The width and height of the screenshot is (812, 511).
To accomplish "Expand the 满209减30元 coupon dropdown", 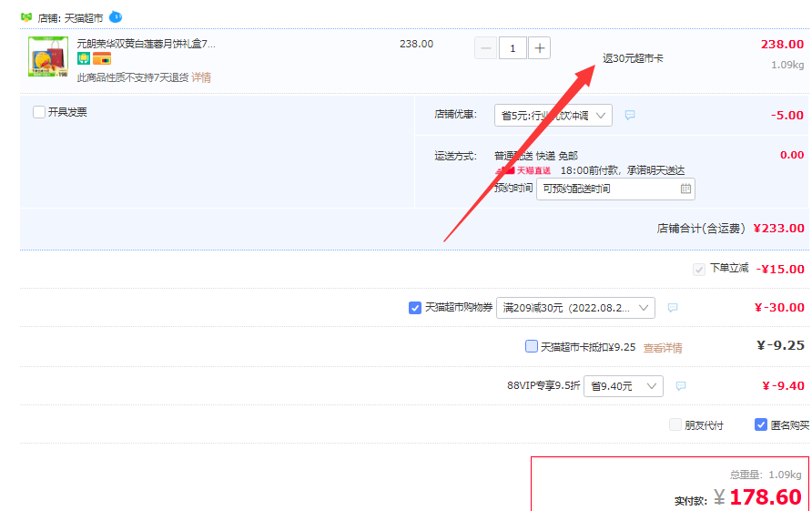I will (575, 308).
